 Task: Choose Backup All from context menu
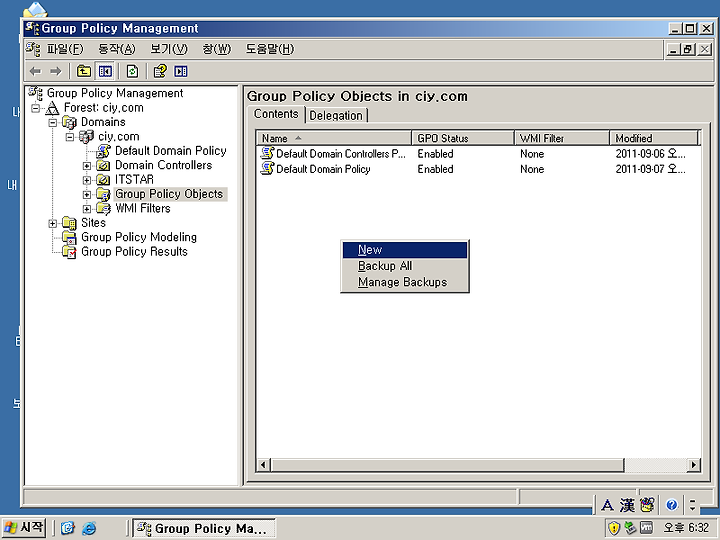(405, 266)
